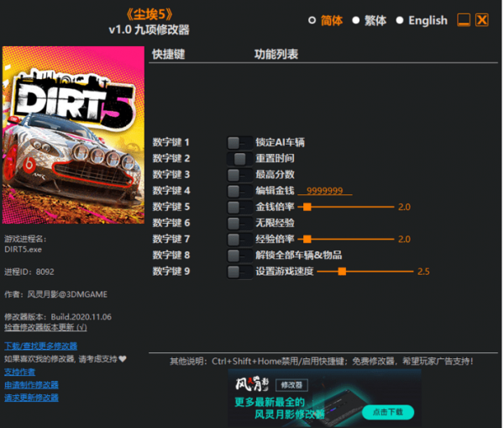
Task: Click 数字键 5 hotkey label
Action: (x=171, y=207)
